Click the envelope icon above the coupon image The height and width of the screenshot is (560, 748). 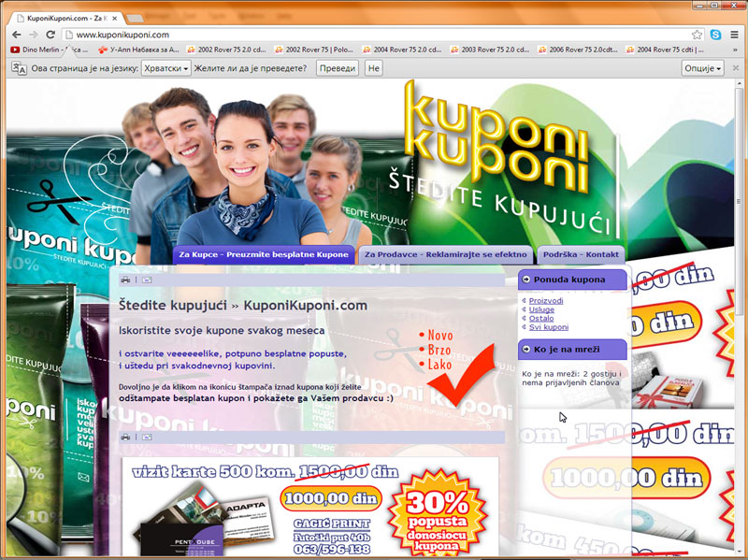(147, 438)
